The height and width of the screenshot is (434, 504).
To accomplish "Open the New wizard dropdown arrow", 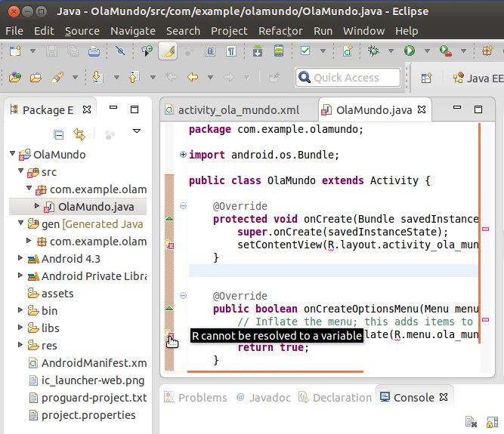I will click(32, 51).
